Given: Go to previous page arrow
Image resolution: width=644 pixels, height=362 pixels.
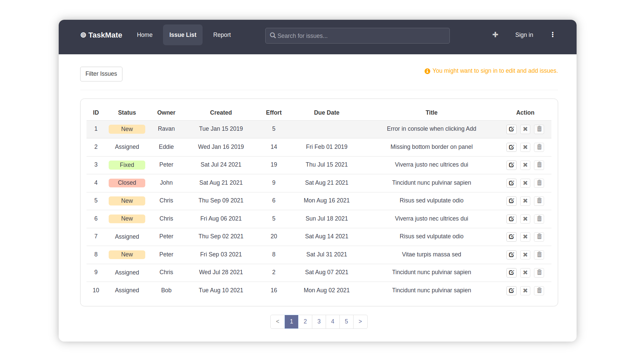Looking at the screenshot, I should click(x=277, y=321).
